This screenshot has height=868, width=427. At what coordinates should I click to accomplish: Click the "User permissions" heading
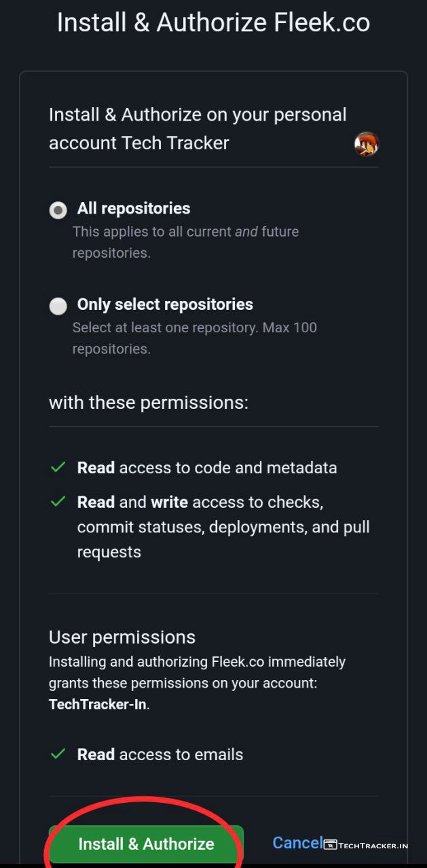click(x=122, y=637)
